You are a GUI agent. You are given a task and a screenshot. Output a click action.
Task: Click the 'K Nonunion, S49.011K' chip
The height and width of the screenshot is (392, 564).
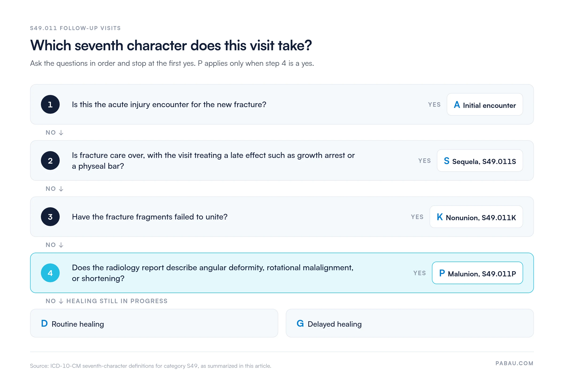[x=476, y=217]
